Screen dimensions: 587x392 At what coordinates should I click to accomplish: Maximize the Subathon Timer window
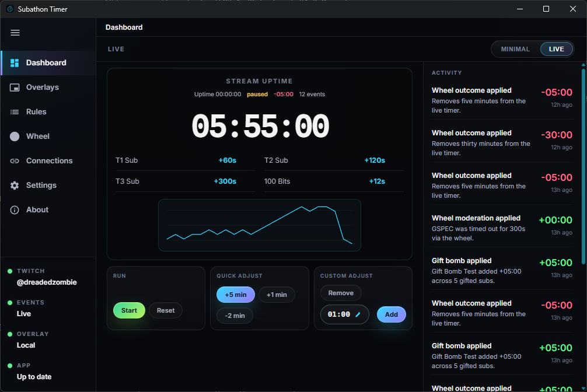(x=546, y=9)
